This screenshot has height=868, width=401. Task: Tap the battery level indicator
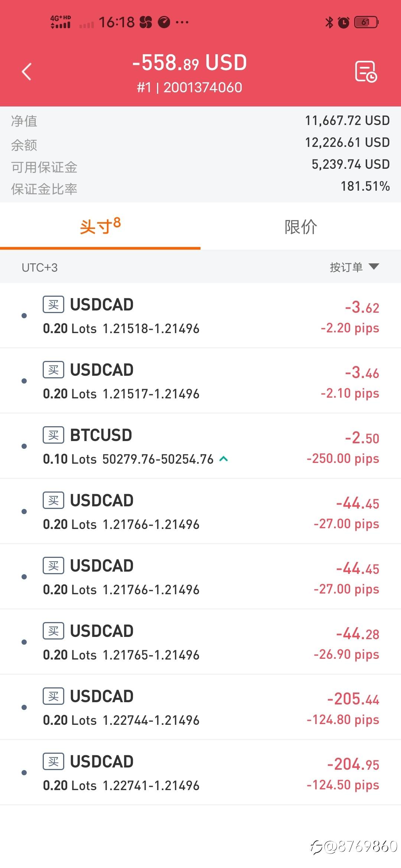coord(366,22)
